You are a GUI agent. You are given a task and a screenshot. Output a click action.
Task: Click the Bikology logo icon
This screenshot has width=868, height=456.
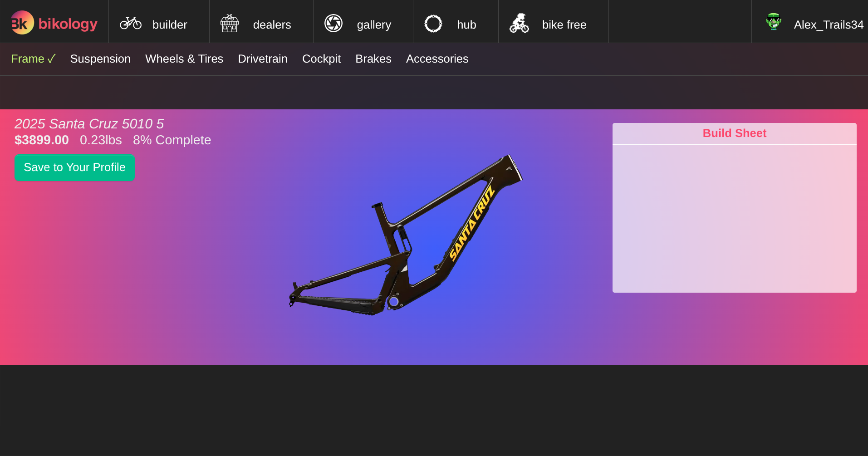[22, 23]
